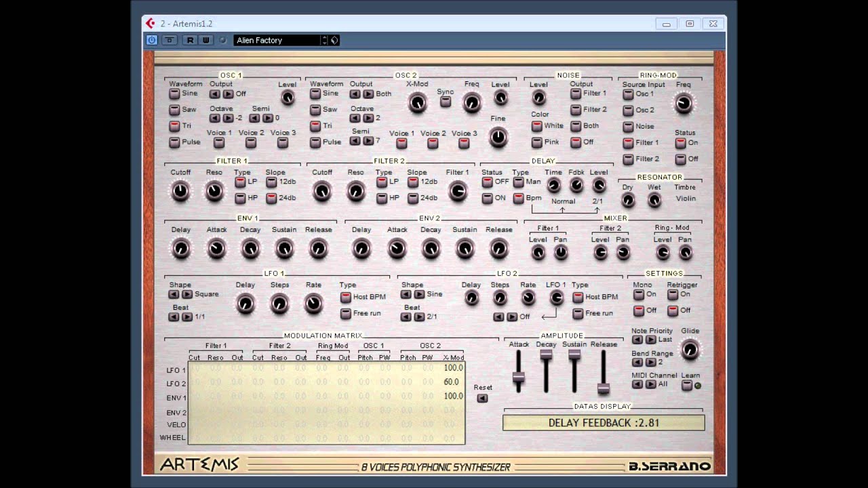Click ENV 2 Release knob
This screenshot has height=488, width=868.
tap(498, 249)
